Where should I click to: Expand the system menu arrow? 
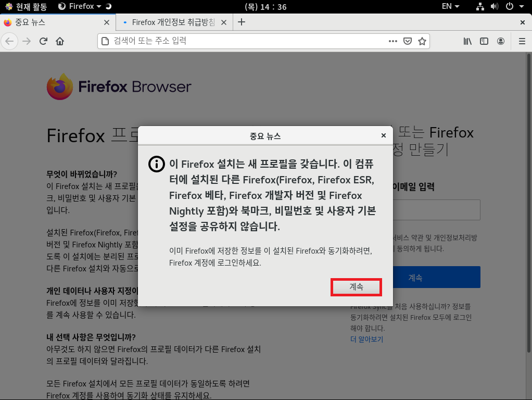522,6
